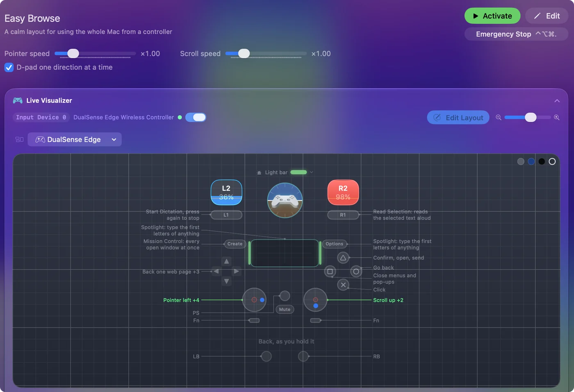Image resolution: width=574 pixels, height=392 pixels.
Task: Click the D-pad right arrow
Action: 236,271
